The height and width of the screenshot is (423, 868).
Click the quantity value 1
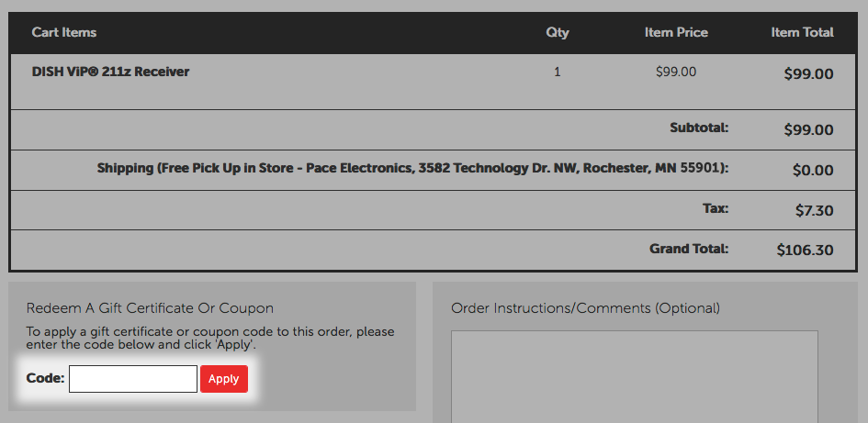click(558, 72)
